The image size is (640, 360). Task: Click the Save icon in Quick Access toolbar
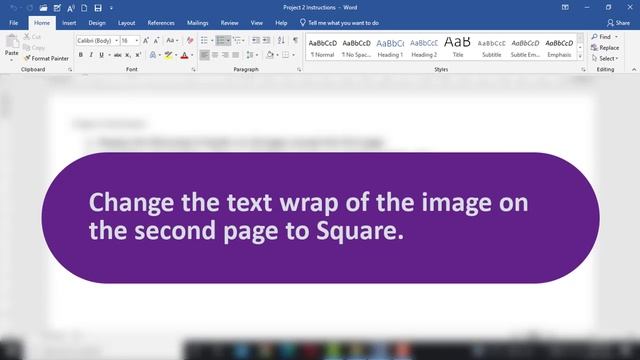[x=98, y=8]
